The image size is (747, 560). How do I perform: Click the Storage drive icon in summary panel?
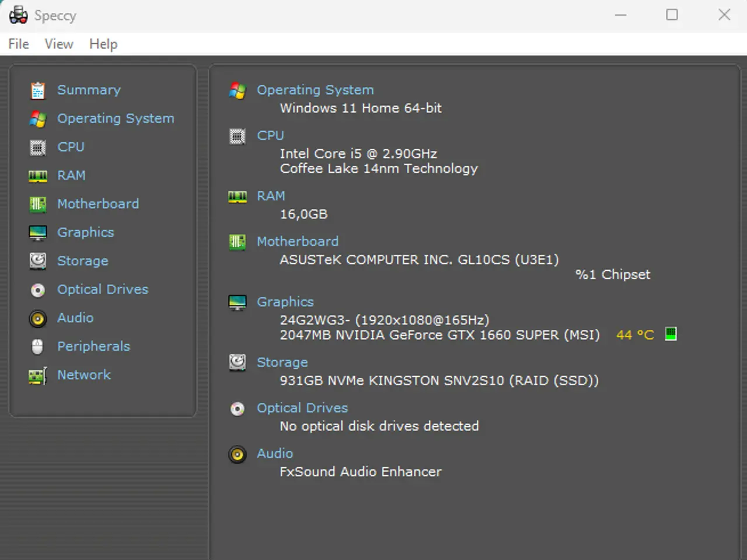[238, 362]
